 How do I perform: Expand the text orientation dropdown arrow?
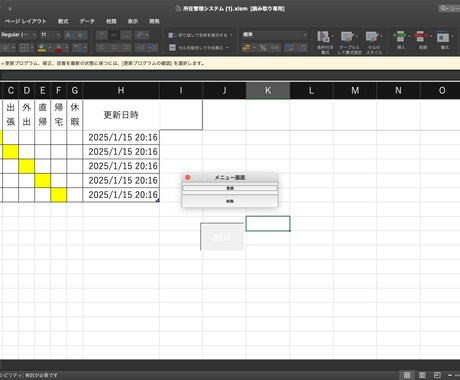[147, 35]
